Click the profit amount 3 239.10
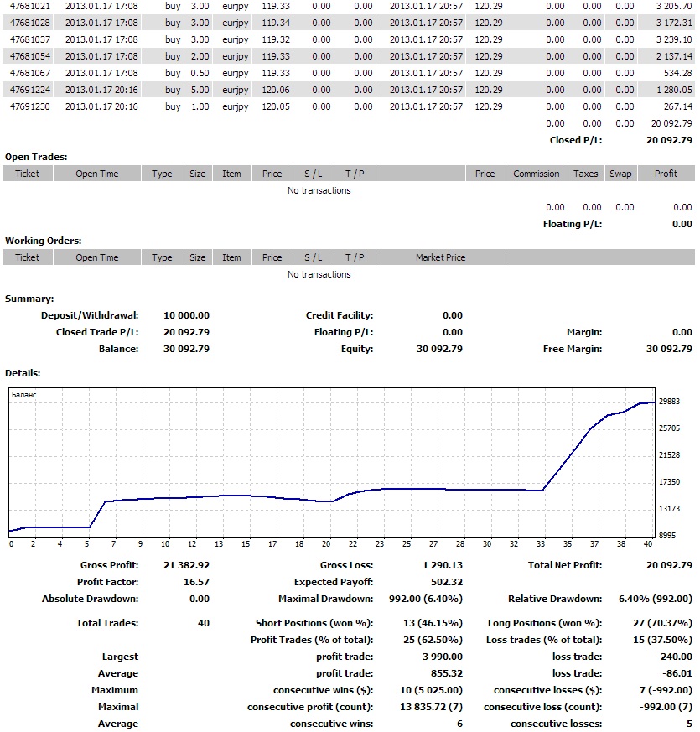700x732 pixels. pos(674,39)
